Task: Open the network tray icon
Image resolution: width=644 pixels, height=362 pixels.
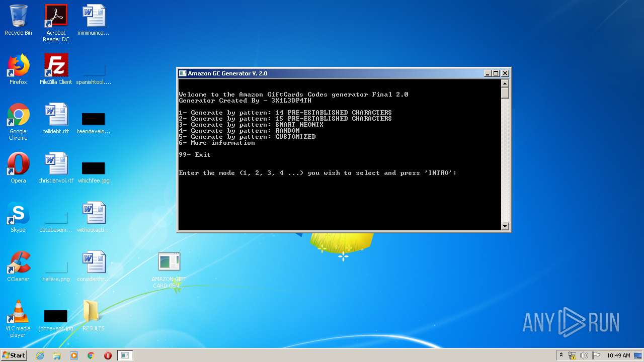Action: 572,355
